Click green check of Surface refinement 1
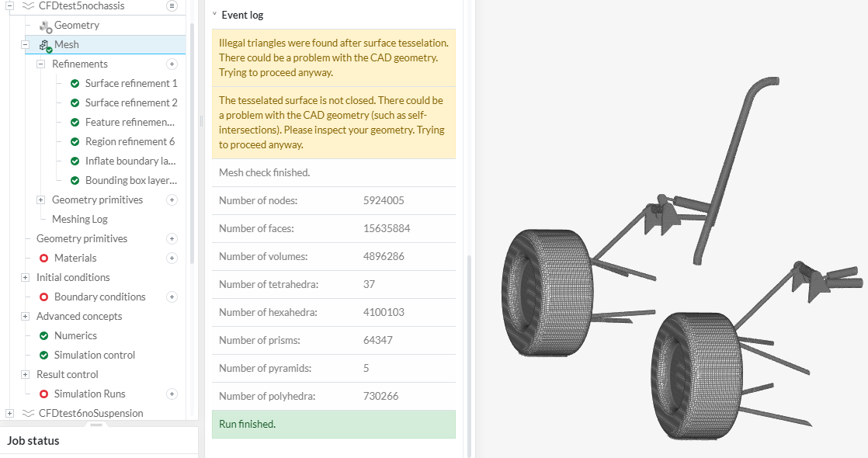 [75, 84]
